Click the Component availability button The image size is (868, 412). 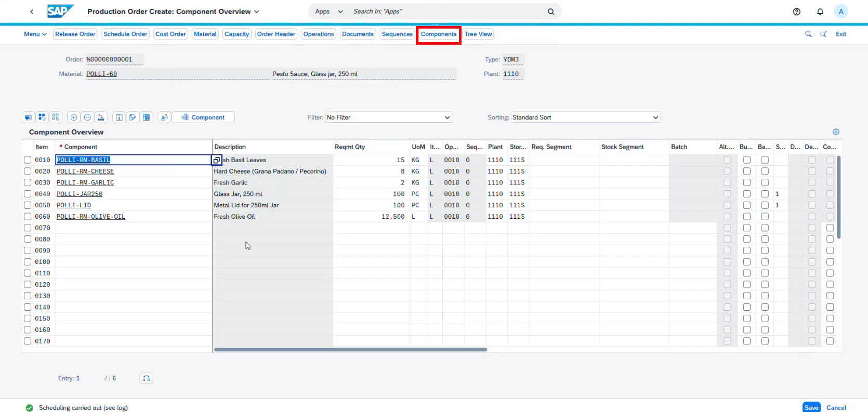[x=203, y=117]
